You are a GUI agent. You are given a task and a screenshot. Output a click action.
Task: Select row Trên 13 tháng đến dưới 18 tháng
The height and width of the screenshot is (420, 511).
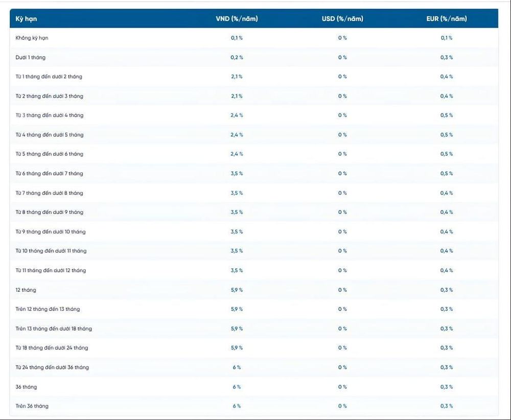click(254, 329)
